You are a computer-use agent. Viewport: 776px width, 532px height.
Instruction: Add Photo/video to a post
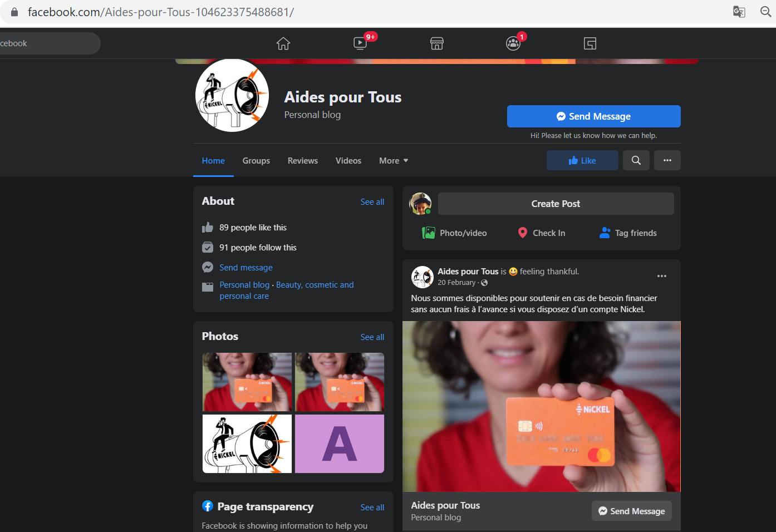pos(454,233)
